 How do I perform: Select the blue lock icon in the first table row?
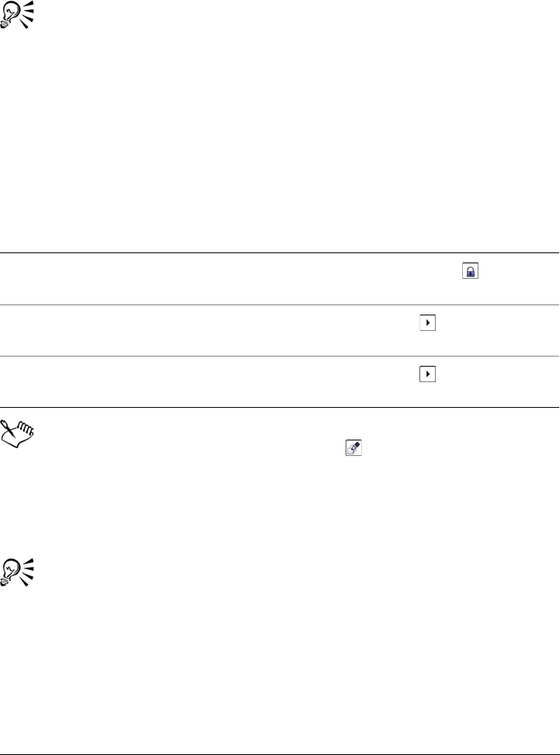click(469, 270)
